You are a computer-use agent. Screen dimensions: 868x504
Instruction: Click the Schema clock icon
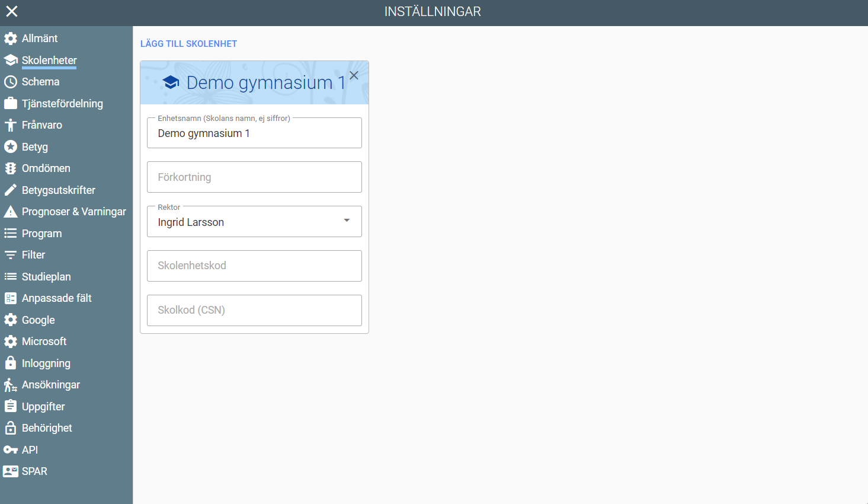tap(11, 82)
